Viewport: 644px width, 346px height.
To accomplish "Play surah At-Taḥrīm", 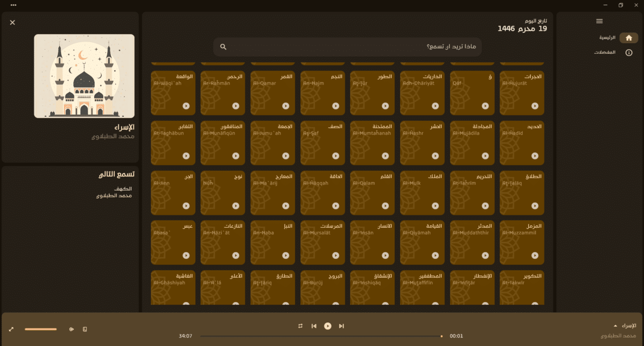I will [x=485, y=206].
